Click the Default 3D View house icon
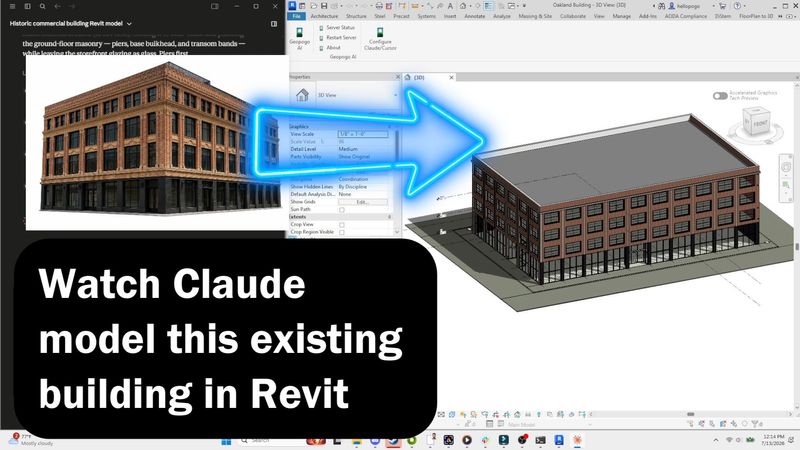The width and height of the screenshot is (800, 450). pyautogui.click(x=462, y=6)
